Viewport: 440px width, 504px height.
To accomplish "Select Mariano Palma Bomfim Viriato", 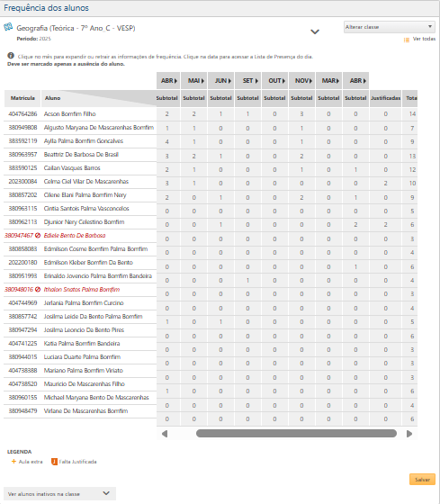I will pyautogui.click(x=84, y=370).
